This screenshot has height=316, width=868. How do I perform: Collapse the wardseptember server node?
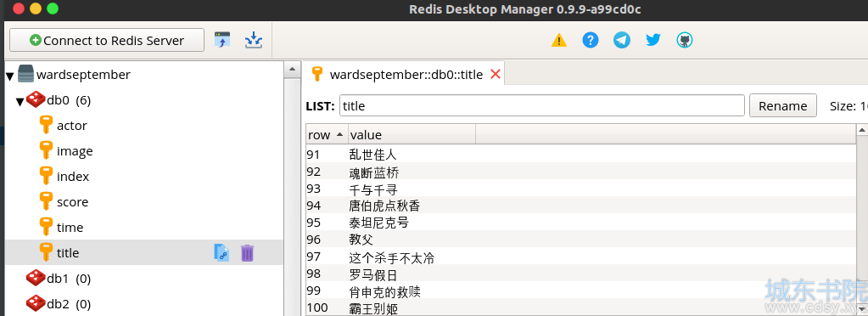(10, 76)
